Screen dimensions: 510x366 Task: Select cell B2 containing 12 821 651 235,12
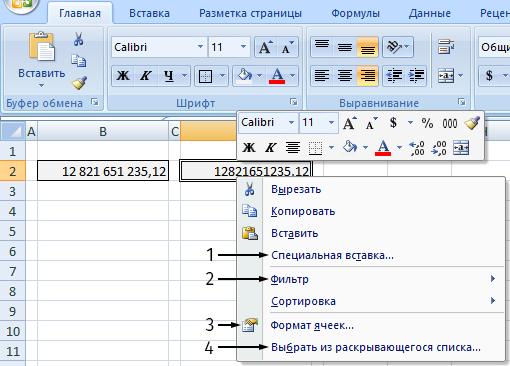tap(103, 171)
